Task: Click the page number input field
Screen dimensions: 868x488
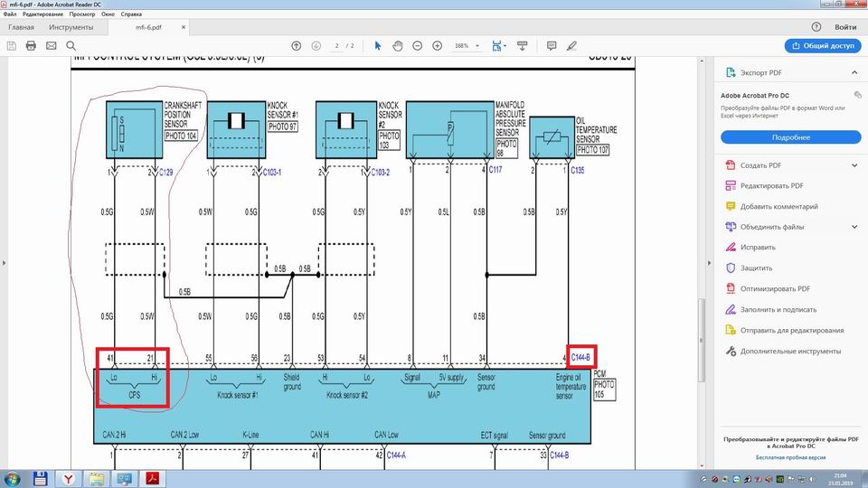Action: click(x=336, y=45)
